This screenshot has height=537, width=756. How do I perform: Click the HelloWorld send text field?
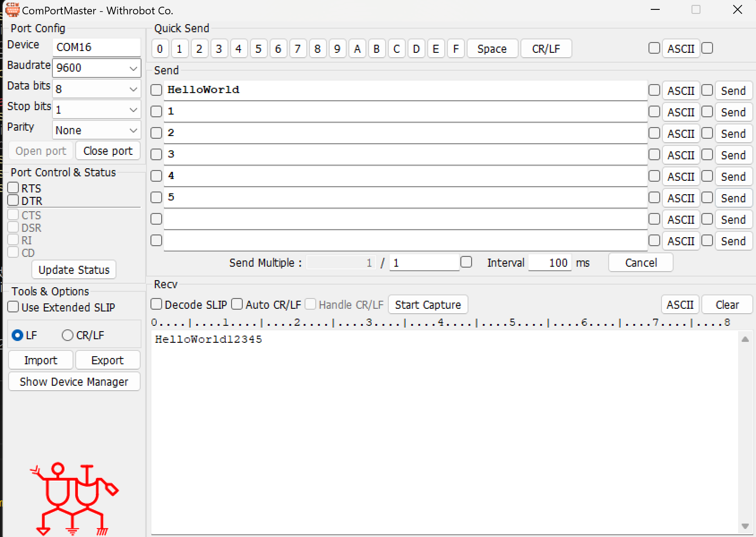pos(405,90)
